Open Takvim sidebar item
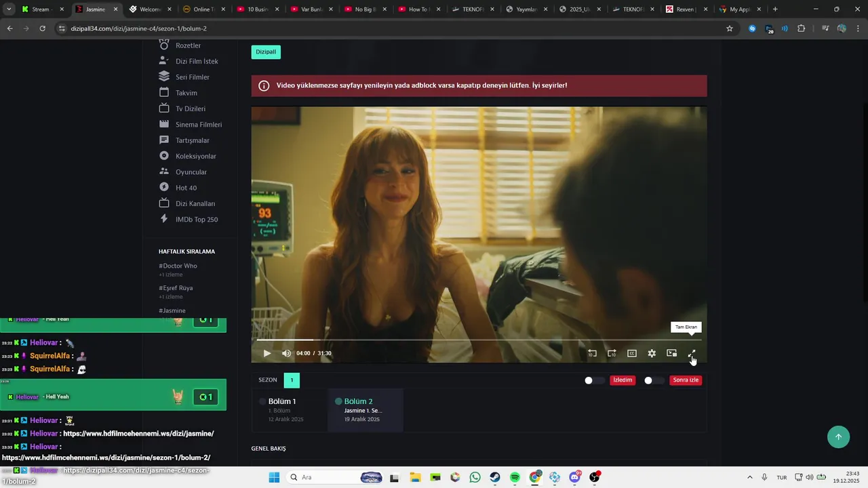868x488 pixels. pyautogui.click(x=186, y=93)
